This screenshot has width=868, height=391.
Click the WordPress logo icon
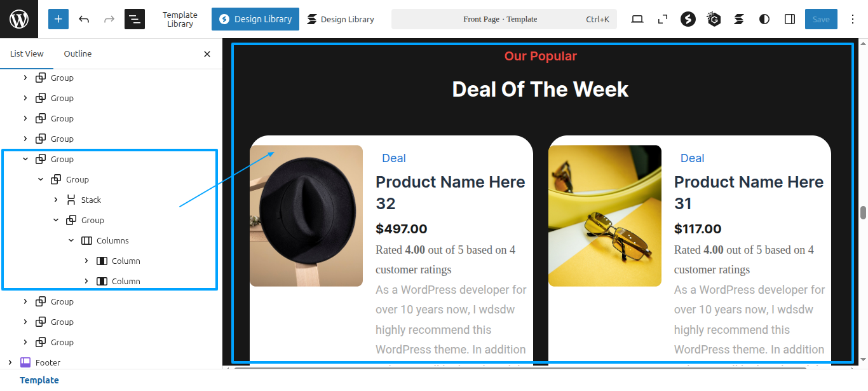pyautogui.click(x=19, y=19)
